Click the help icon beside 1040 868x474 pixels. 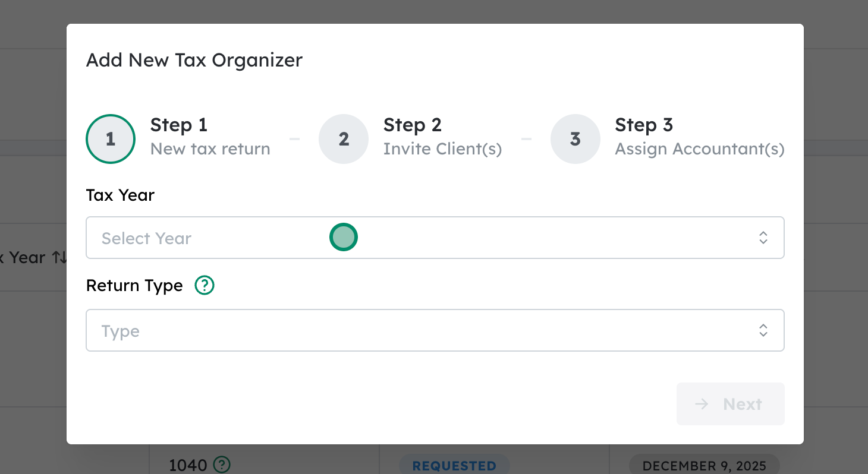[x=222, y=464]
